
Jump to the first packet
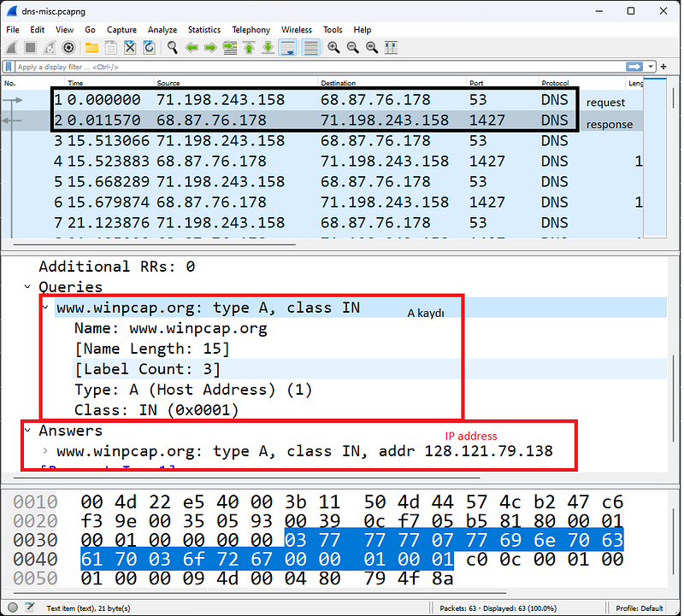(x=249, y=48)
